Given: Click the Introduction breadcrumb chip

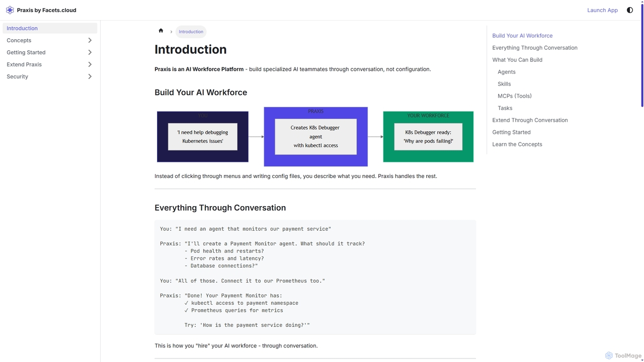Looking at the screenshot, I should (191, 32).
